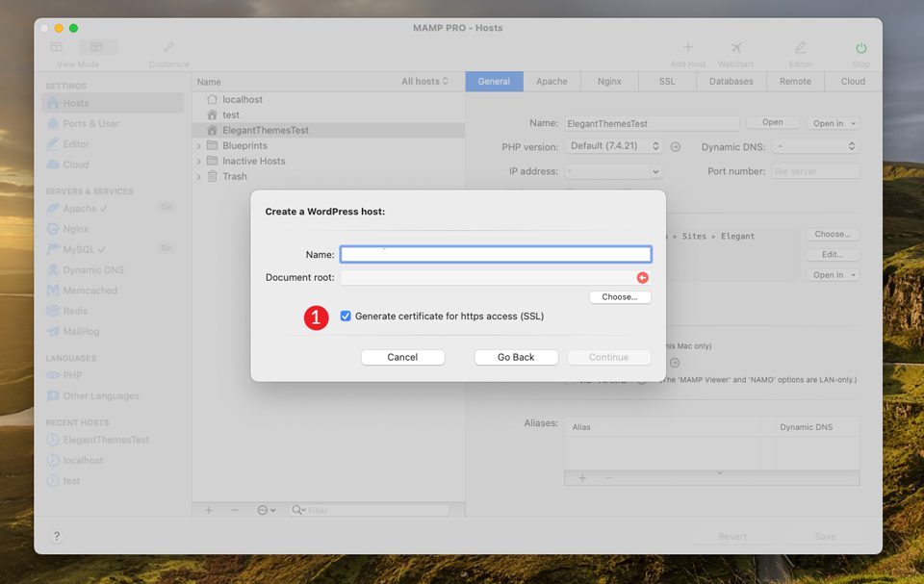Image resolution: width=924 pixels, height=584 pixels.
Task: Click Choose to pick a document root
Action: [x=623, y=296]
